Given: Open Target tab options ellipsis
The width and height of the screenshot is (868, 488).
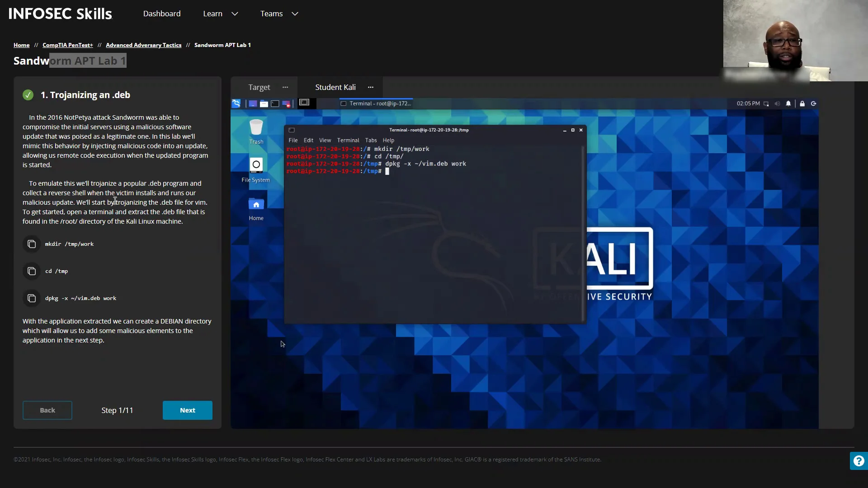Looking at the screenshot, I should coord(285,87).
